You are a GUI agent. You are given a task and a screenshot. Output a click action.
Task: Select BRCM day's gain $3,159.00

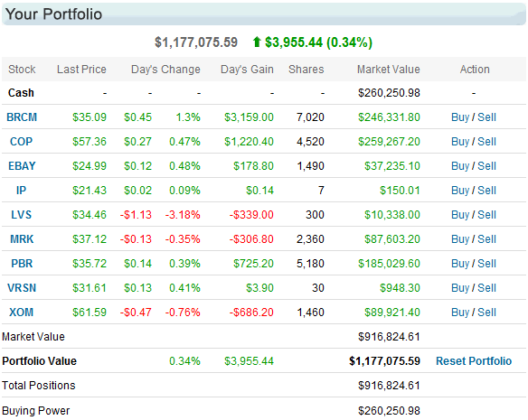click(249, 117)
